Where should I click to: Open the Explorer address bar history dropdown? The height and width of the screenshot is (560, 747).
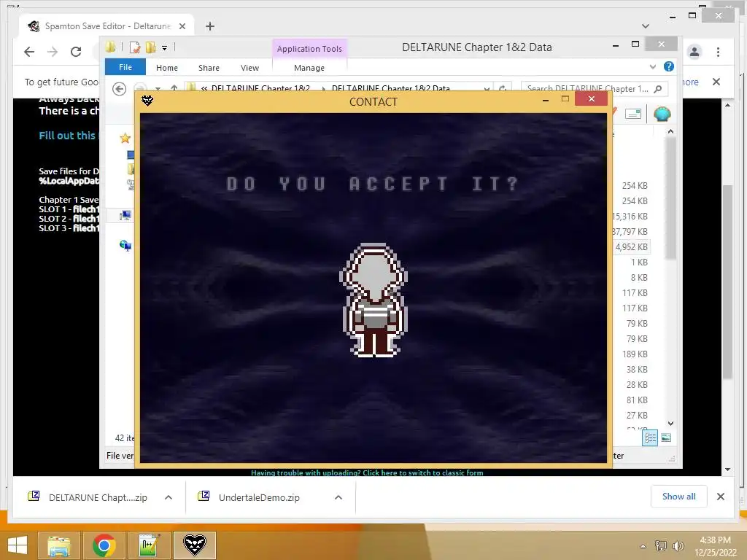487,88
